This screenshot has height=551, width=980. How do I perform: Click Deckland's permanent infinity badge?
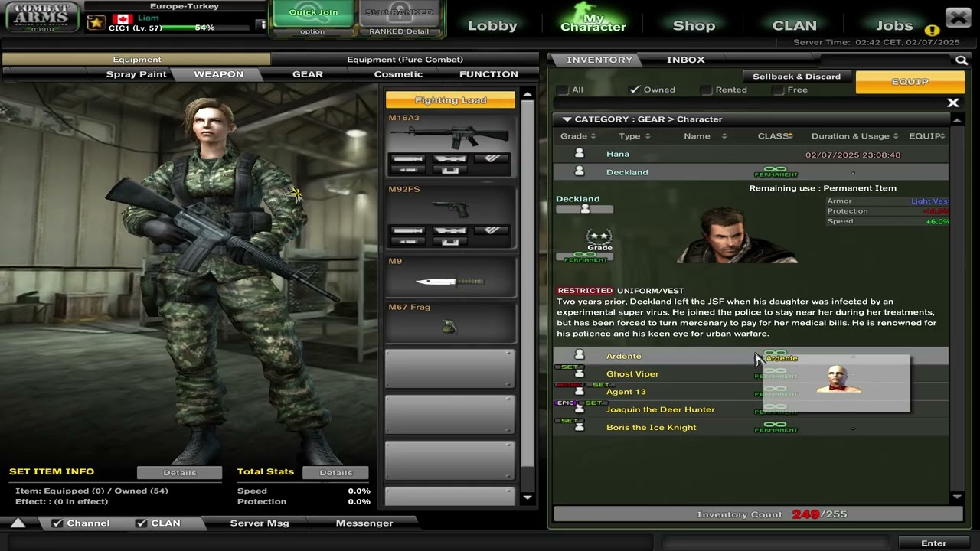pos(776,171)
